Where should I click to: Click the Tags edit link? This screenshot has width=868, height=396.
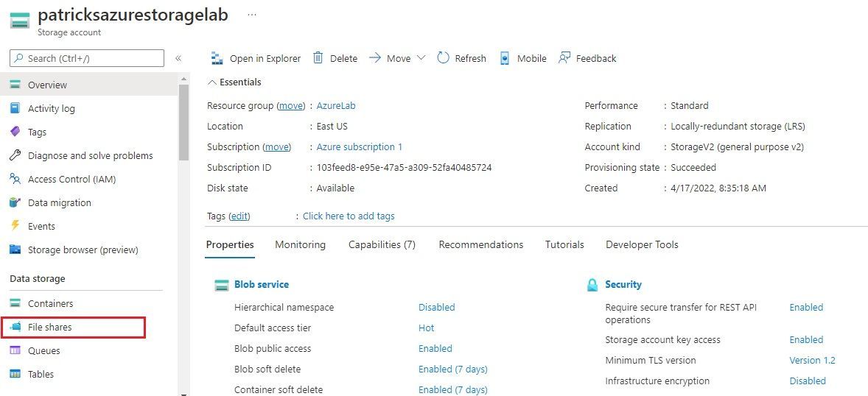pos(239,216)
